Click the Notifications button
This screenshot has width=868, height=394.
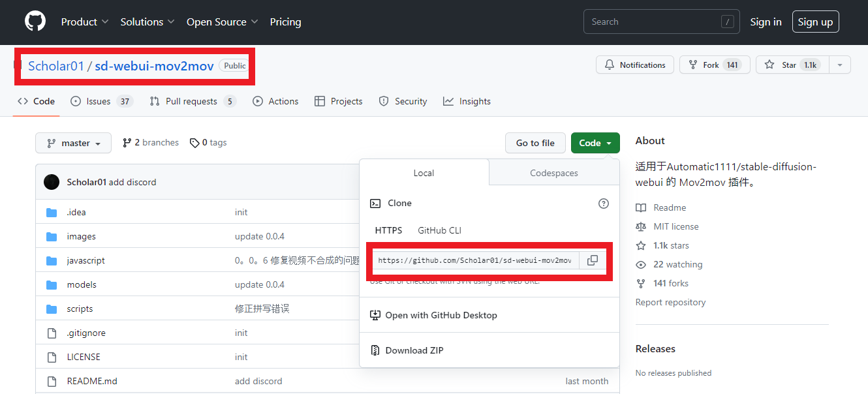[635, 65]
